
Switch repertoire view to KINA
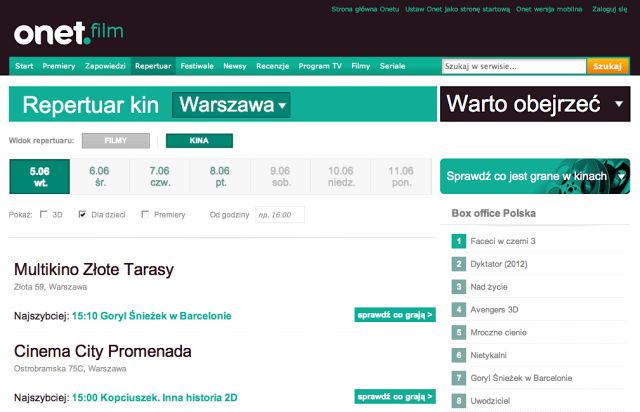[199, 141]
